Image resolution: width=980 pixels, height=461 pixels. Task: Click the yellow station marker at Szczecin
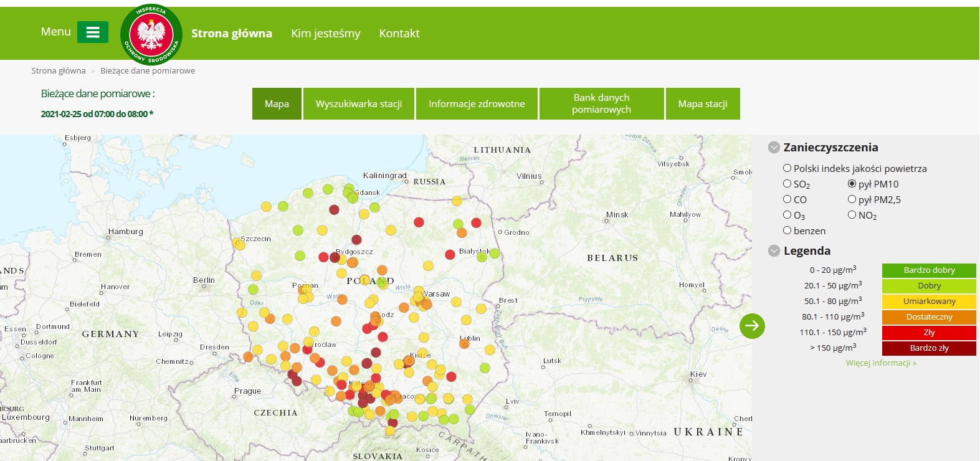(x=239, y=245)
